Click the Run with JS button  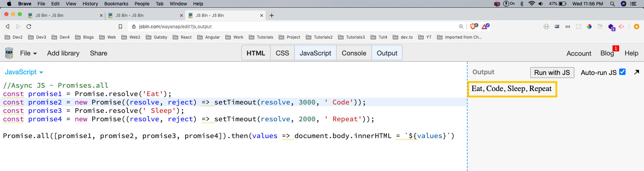click(x=552, y=73)
